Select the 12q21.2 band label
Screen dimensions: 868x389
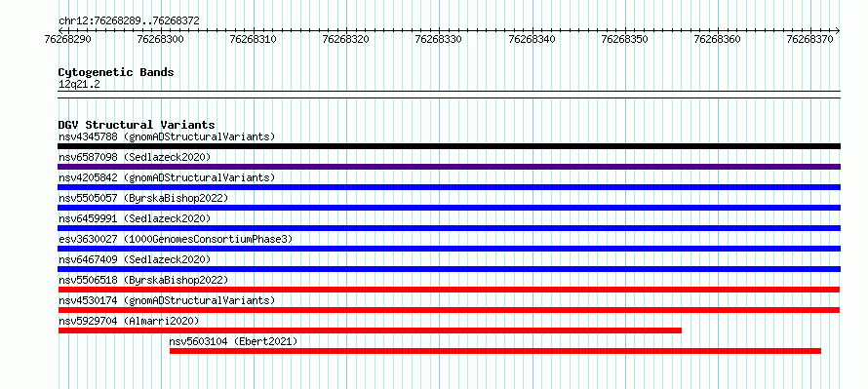pyautogui.click(x=79, y=85)
